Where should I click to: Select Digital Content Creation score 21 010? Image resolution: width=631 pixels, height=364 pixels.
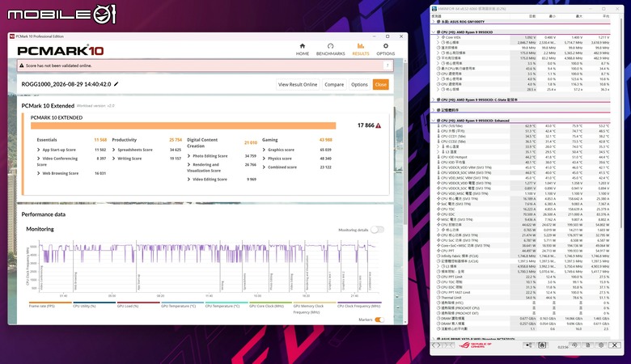250,143
